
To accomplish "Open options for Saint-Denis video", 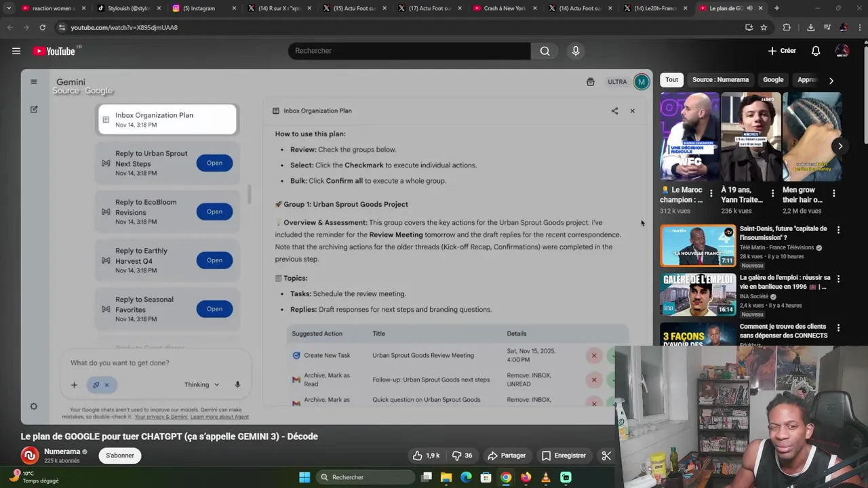I will pos(838,230).
